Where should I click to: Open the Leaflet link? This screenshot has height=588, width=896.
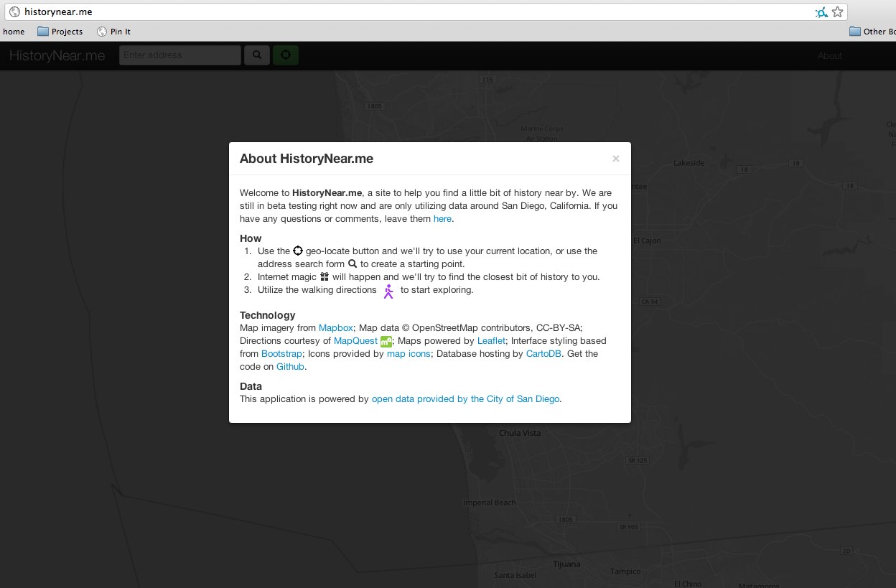tap(492, 341)
